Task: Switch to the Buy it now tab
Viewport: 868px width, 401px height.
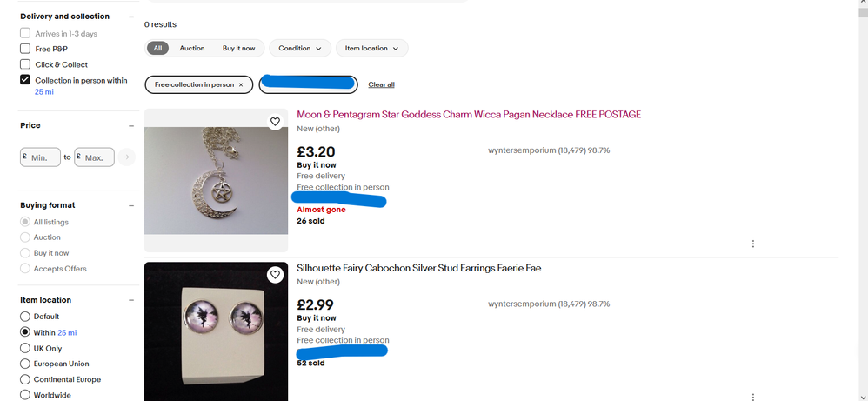Action: [x=239, y=49]
